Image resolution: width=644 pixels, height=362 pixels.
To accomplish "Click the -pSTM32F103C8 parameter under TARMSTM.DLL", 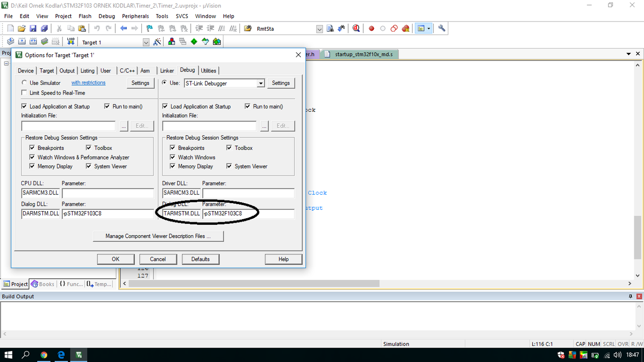I will pyautogui.click(x=249, y=214).
